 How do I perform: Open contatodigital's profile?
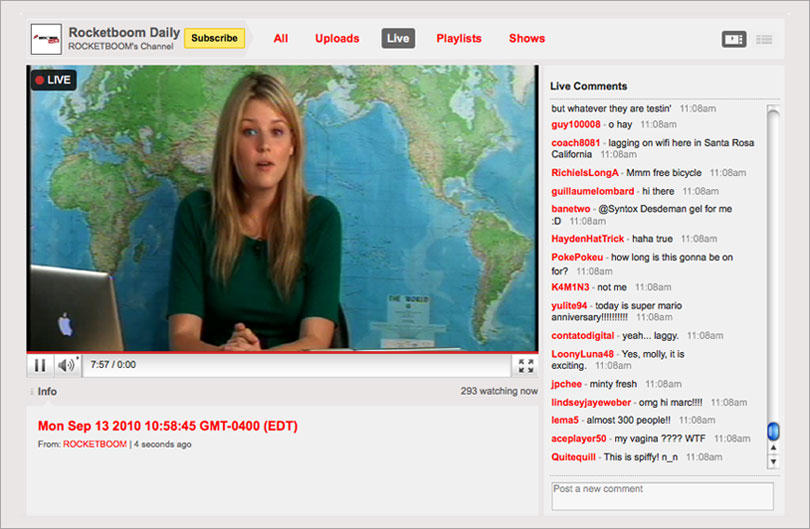pyautogui.click(x=583, y=336)
